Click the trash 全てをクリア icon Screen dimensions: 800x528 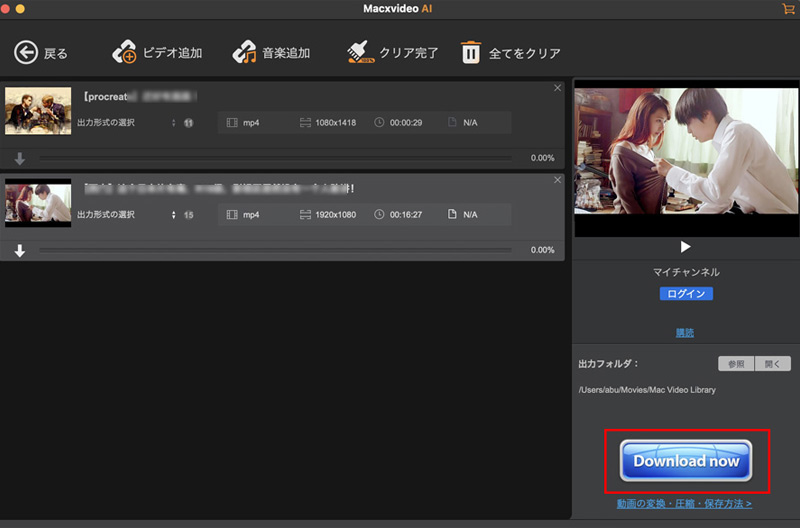470,53
